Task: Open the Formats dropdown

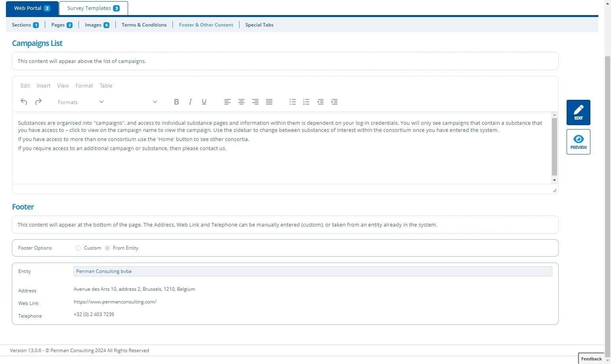Action: (80, 102)
